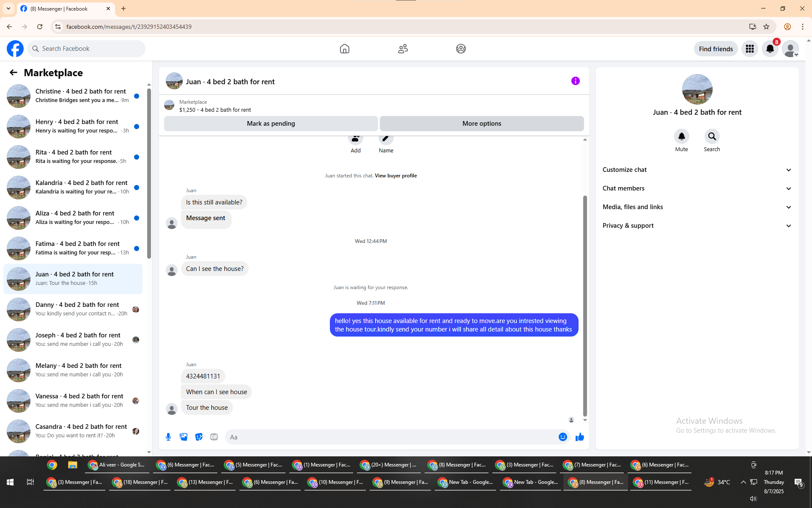Mute this conversation with the bell icon
812x508 pixels.
pyautogui.click(x=682, y=136)
